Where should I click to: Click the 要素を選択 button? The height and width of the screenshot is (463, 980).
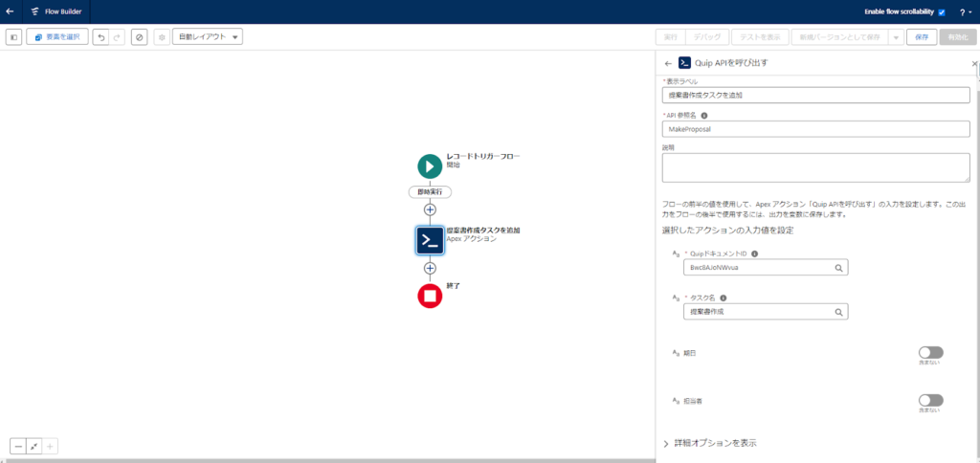pos(57,37)
